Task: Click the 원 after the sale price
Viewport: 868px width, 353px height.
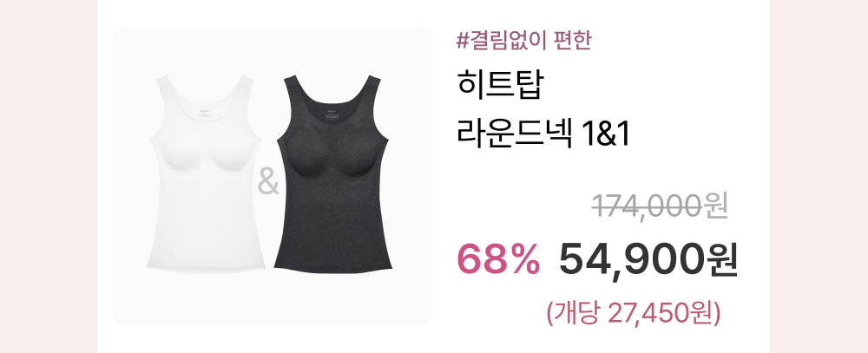Action: point(720,260)
